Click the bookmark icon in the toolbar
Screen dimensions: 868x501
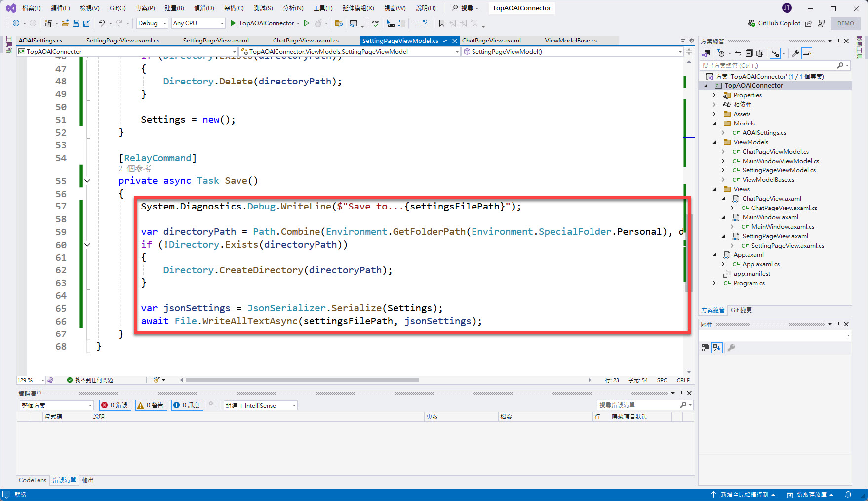coord(442,23)
